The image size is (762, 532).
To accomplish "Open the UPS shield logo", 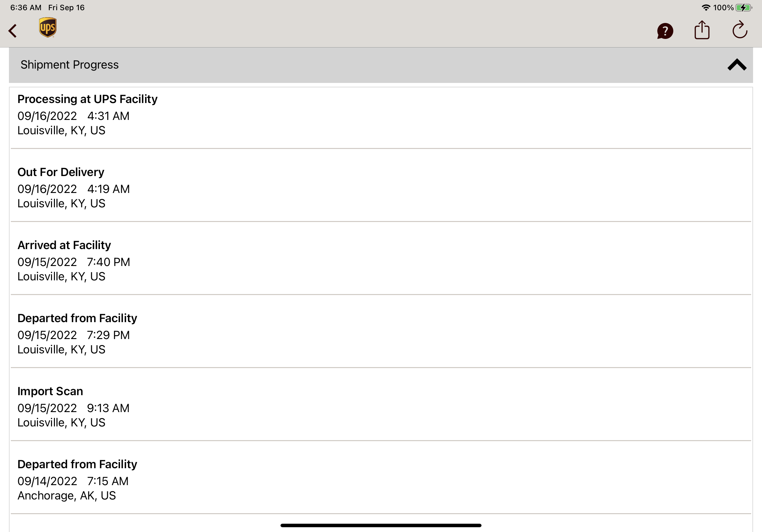I will (x=48, y=27).
